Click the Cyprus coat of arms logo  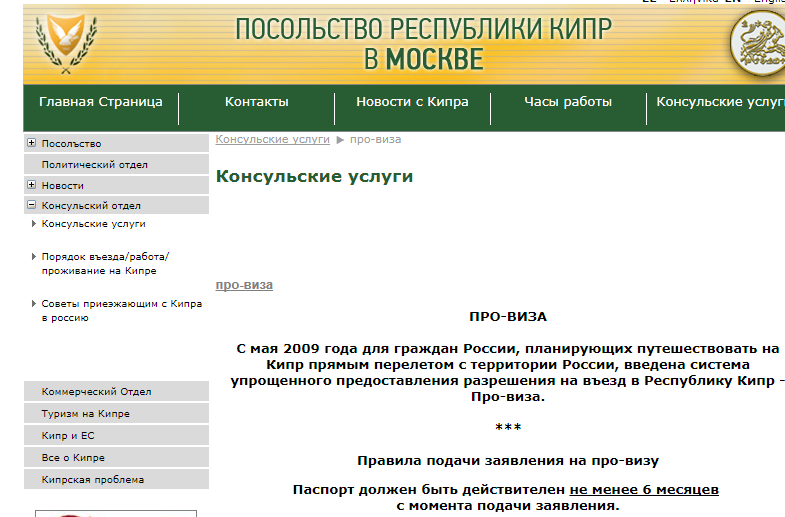click(x=67, y=44)
